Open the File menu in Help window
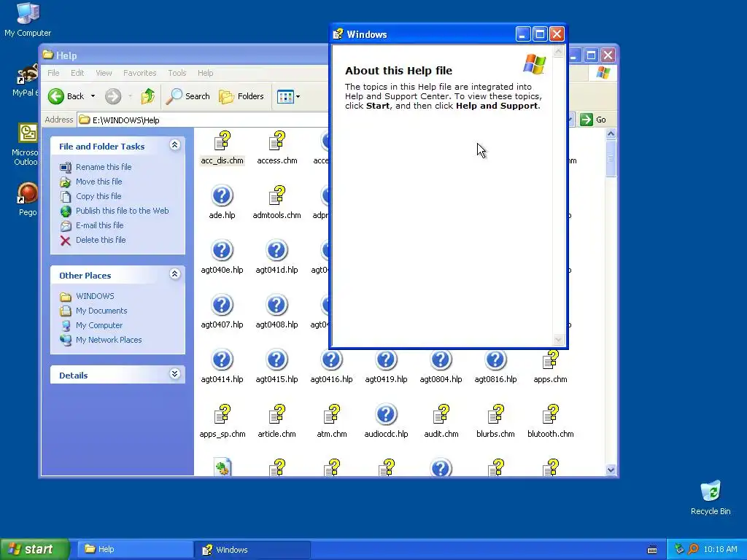 click(x=53, y=73)
